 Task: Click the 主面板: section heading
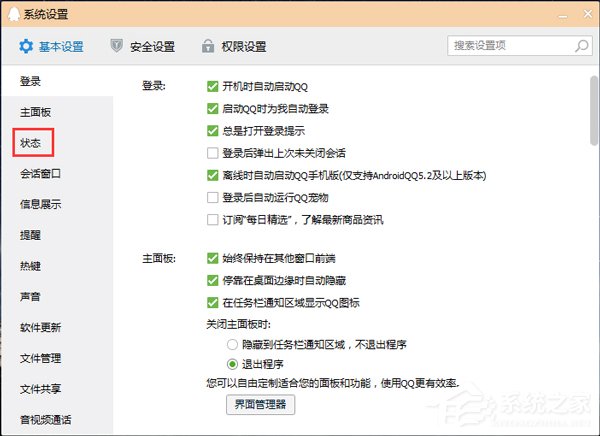[x=159, y=258]
